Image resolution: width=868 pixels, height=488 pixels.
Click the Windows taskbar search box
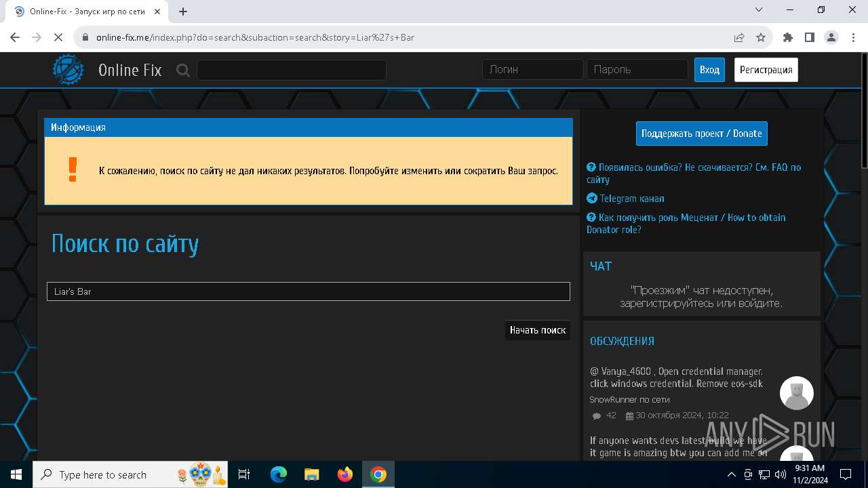130,474
